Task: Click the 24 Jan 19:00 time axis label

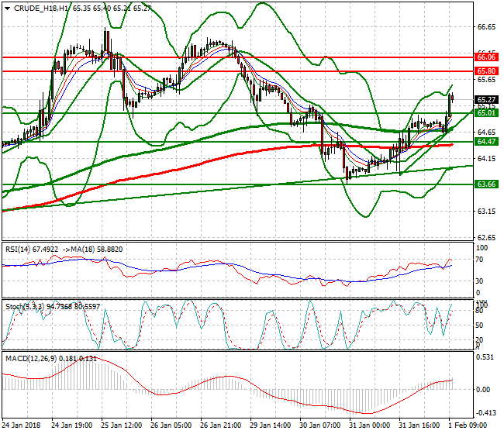Action: coord(71,425)
